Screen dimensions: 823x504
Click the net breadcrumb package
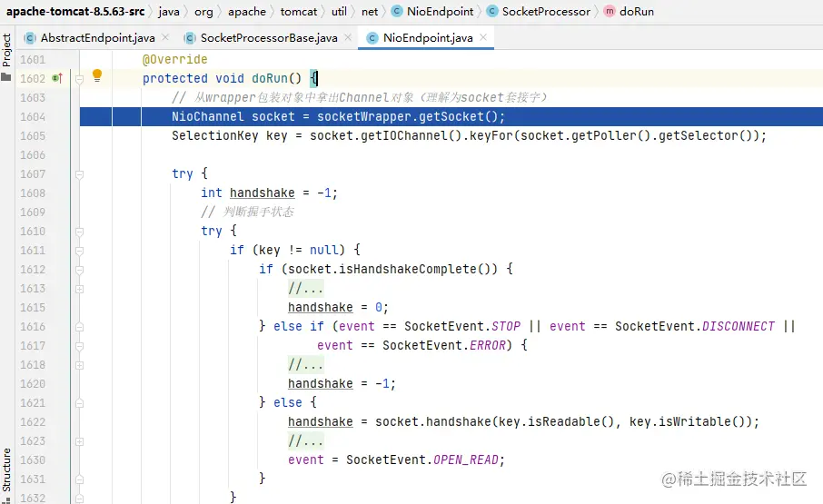coord(370,11)
